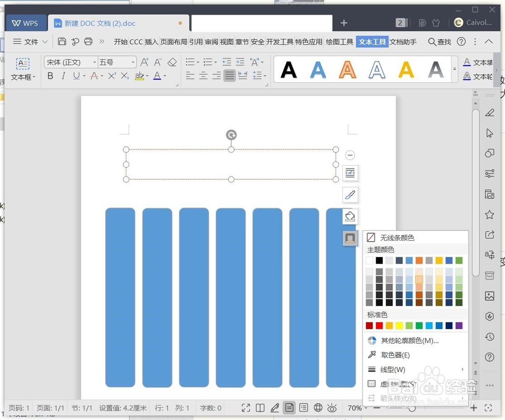Screen dimensions: 505x420
Task: Click the image icon in right sidebar
Action: [489, 296]
